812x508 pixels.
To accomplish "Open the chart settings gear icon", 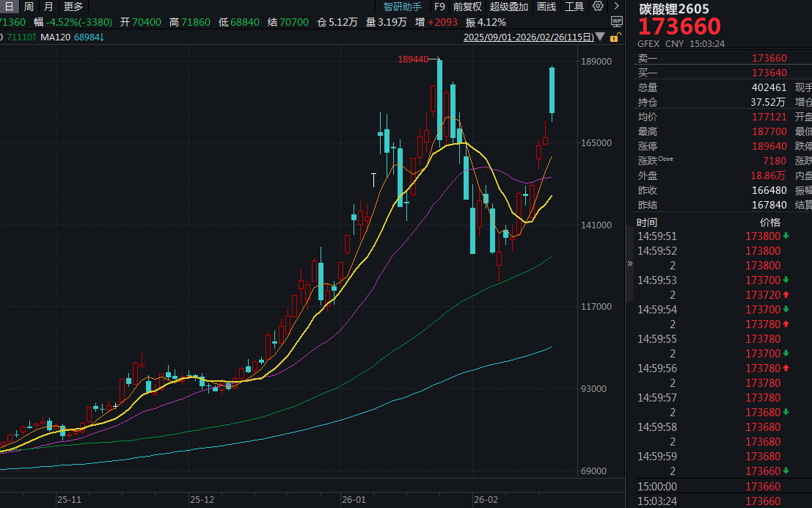I will pyautogui.click(x=598, y=7).
